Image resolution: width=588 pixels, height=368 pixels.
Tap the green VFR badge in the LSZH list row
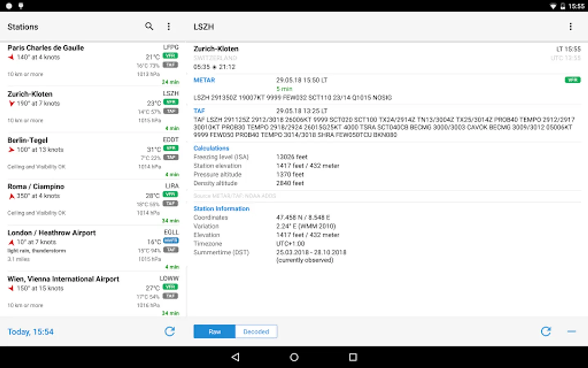coord(170,102)
